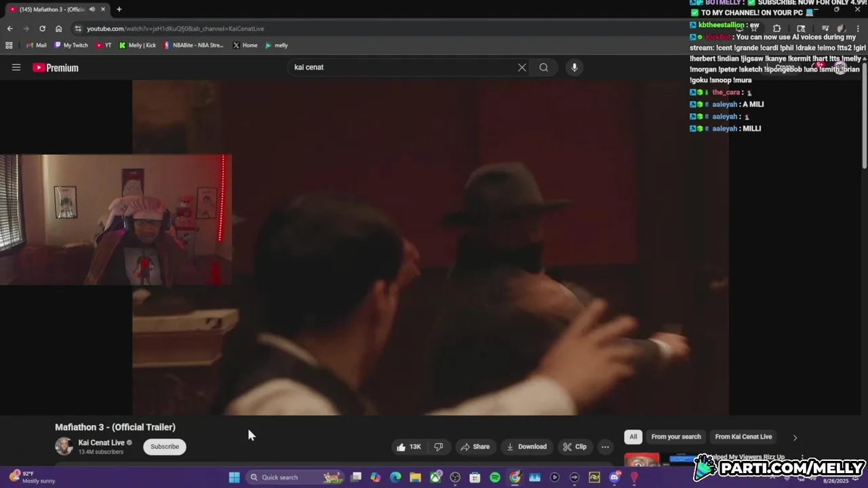Go back in the browser

click(9, 28)
